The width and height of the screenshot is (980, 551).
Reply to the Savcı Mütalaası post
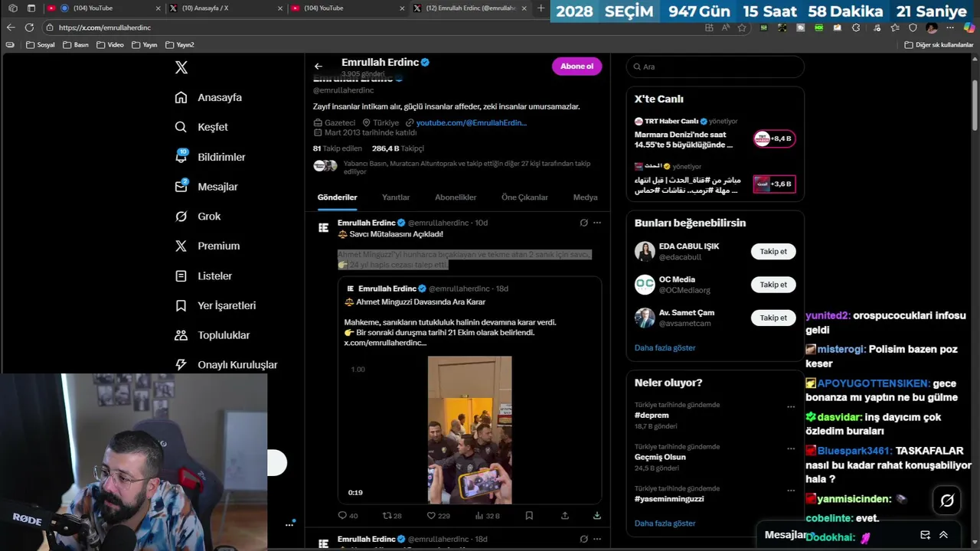pyautogui.click(x=348, y=516)
